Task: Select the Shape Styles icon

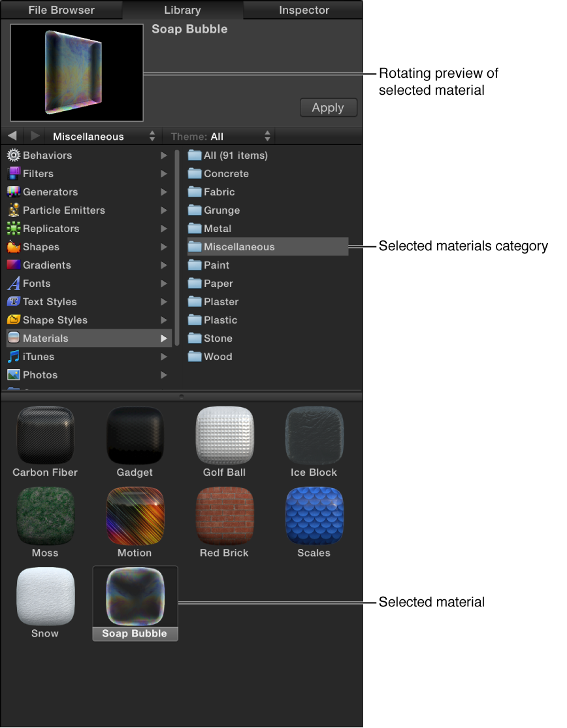Action: coord(13,320)
